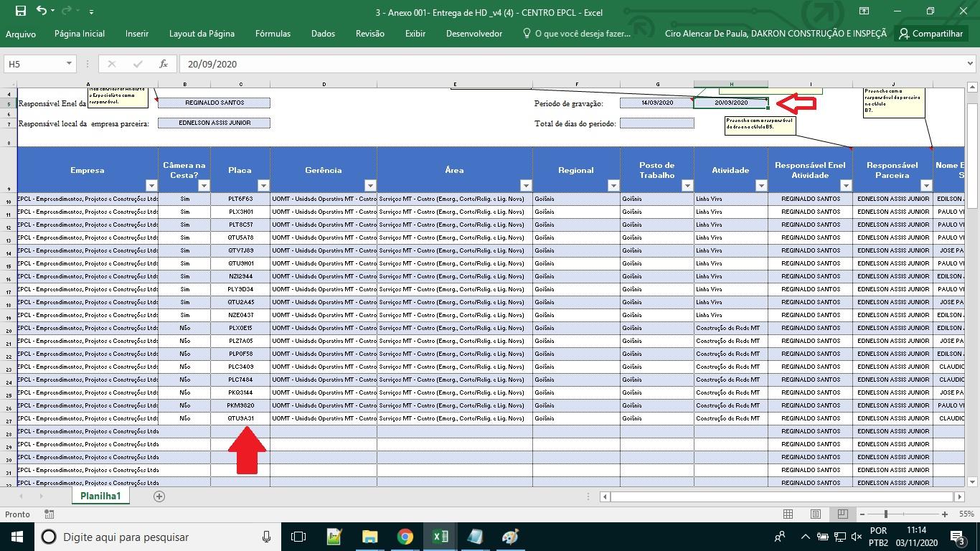
Task: Select plate cell NZI2944
Action: (240, 276)
